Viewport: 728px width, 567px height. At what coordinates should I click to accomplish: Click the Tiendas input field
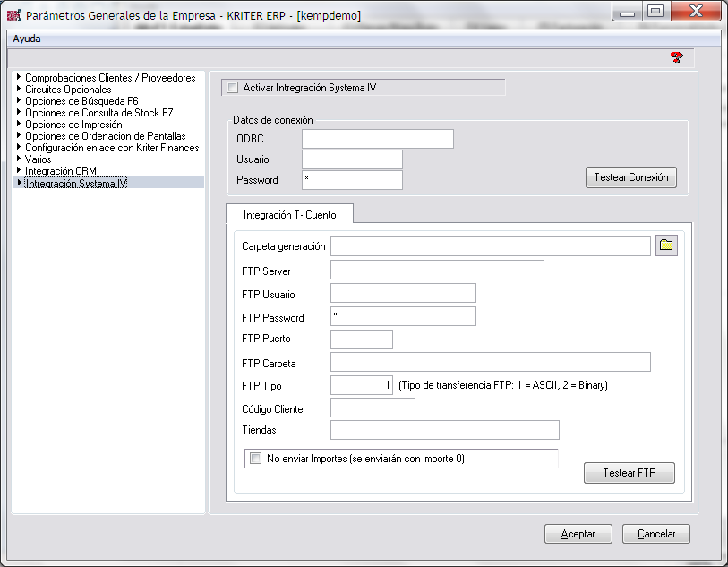point(444,430)
